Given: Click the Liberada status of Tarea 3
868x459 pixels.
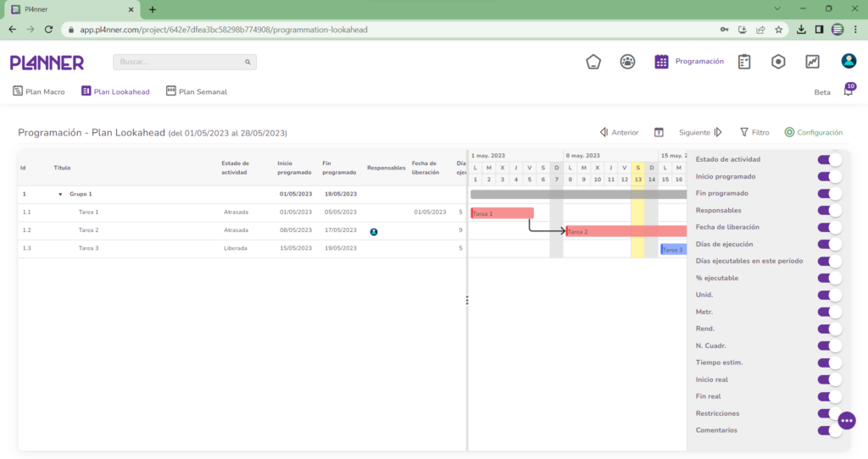Looking at the screenshot, I should 236,248.
